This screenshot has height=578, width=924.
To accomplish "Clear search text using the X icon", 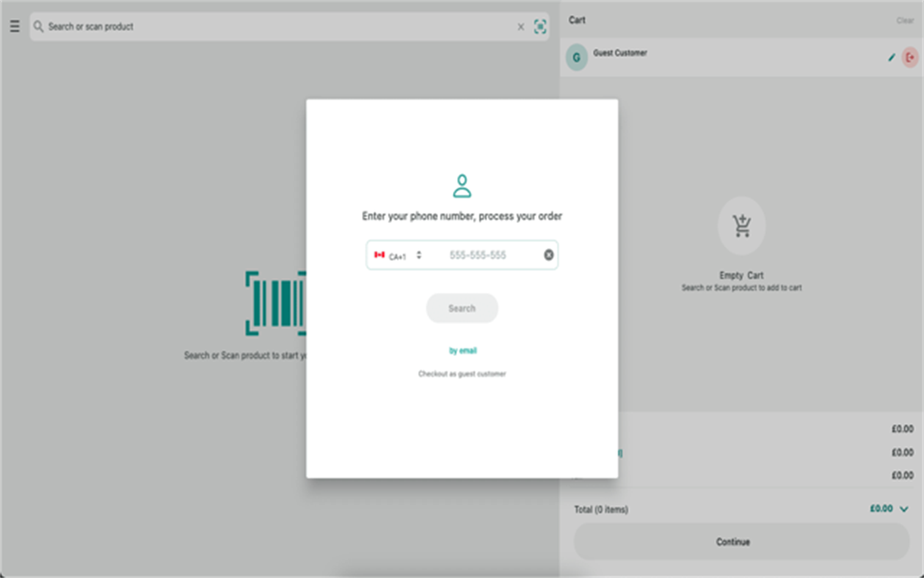I will coord(520,26).
